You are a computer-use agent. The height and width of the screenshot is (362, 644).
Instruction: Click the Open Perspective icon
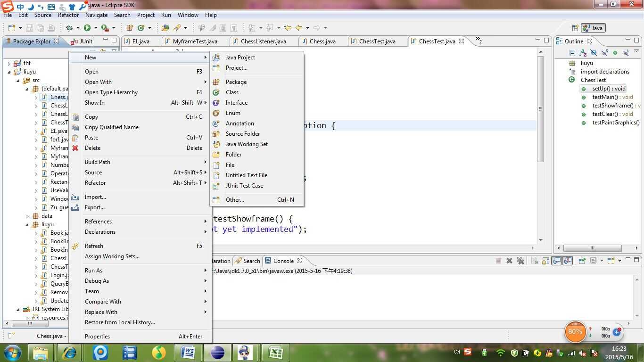coord(575,28)
